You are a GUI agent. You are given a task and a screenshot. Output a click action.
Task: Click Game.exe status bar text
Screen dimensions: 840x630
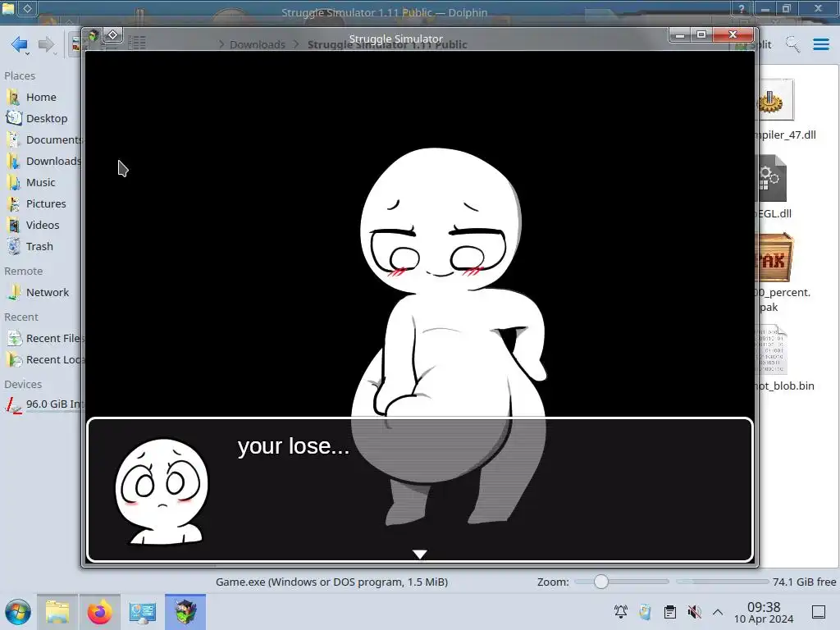coord(331,582)
